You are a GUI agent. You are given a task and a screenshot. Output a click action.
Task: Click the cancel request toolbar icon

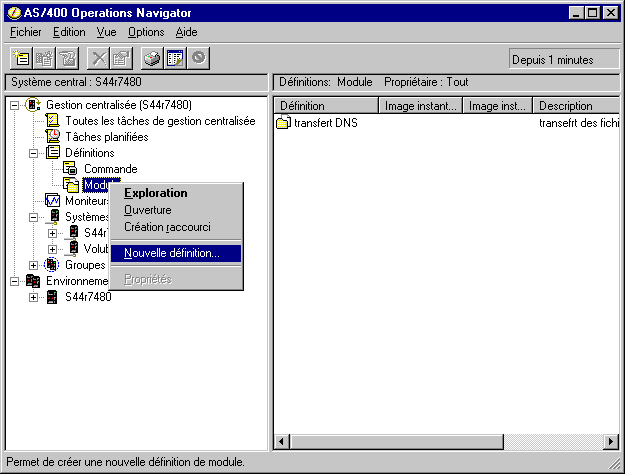199,59
